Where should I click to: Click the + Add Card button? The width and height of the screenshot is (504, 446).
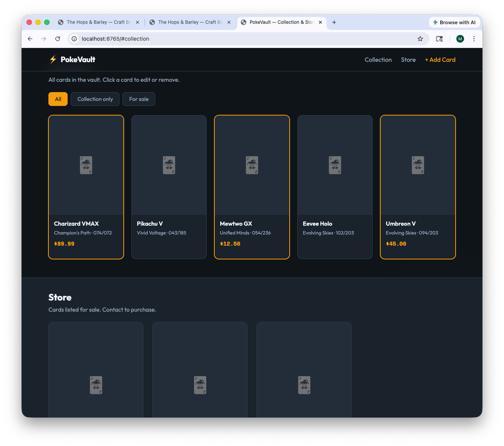(440, 59)
